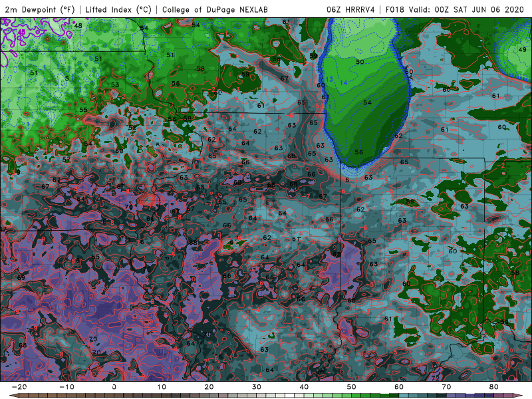The width and height of the screenshot is (532, 399).
Task: Click the "Lifted Index (°C)" title text
Action: pyautogui.click(x=118, y=10)
